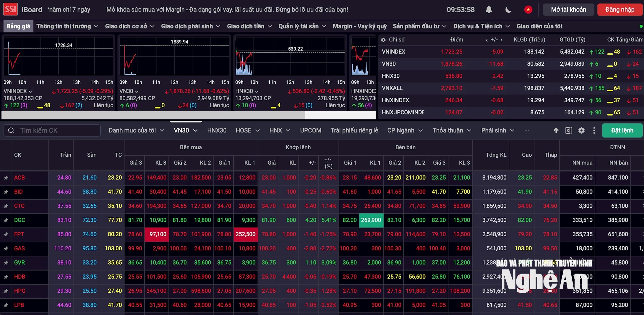Click the horizontal scrollbar under index charts

pos(153,115)
